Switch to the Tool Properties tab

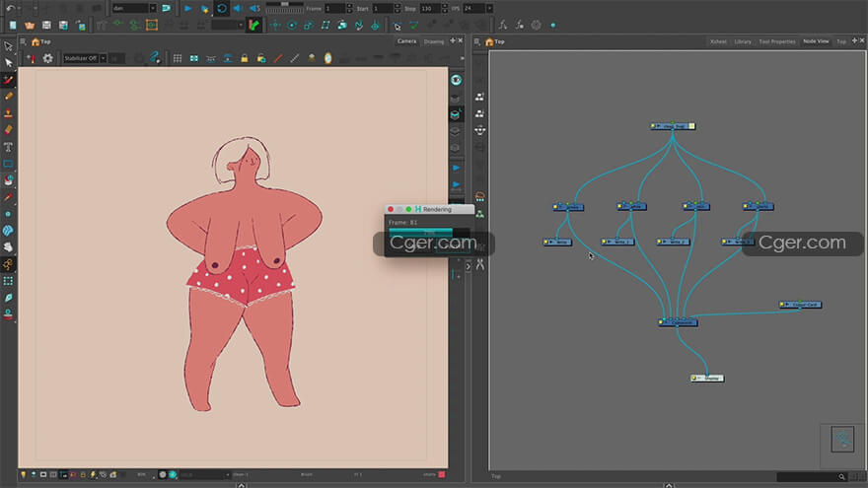click(777, 41)
